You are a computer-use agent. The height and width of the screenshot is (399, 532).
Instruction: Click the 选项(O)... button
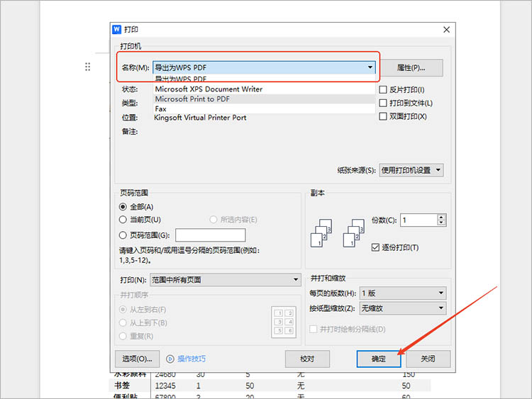click(x=137, y=359)
